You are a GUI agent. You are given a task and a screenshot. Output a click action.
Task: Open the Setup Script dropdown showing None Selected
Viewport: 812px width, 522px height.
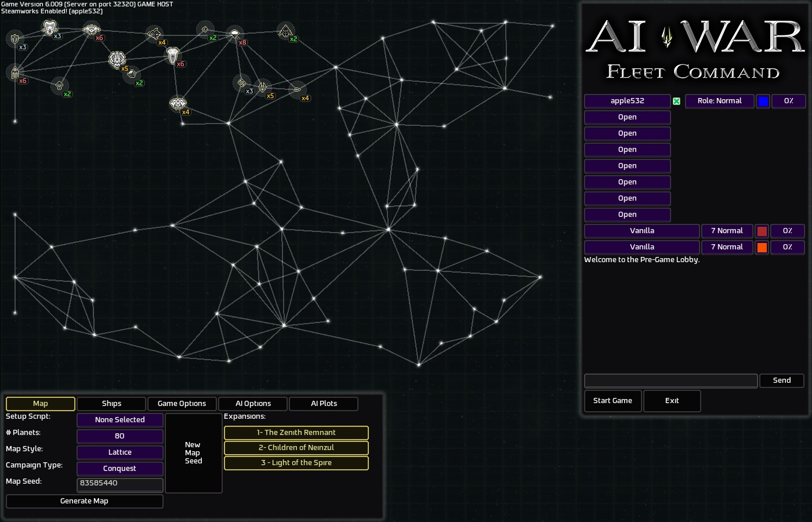click(120, 420)
